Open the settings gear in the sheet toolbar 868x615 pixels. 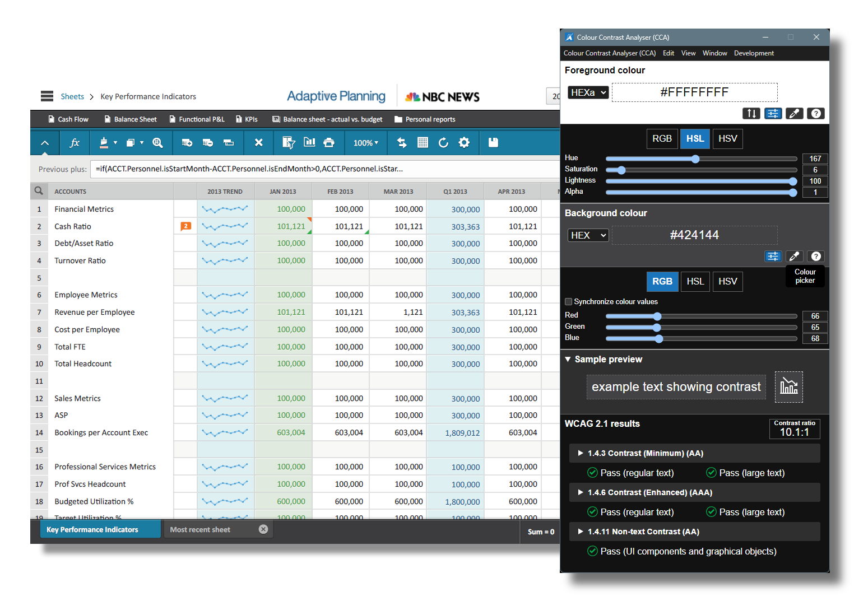point(464,143)
